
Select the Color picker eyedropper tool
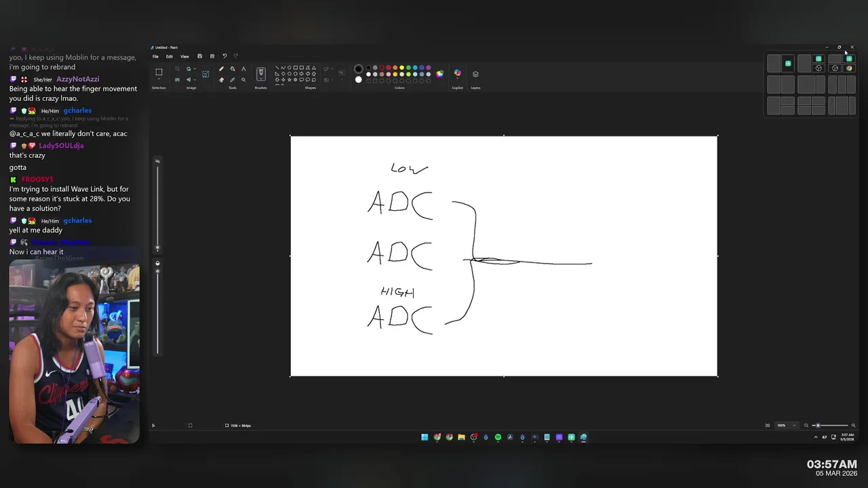[233, 80]
